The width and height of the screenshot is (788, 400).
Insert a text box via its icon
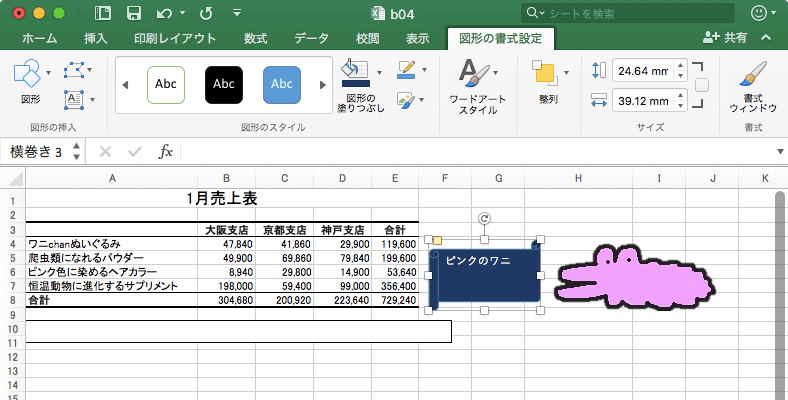(74, 99)
